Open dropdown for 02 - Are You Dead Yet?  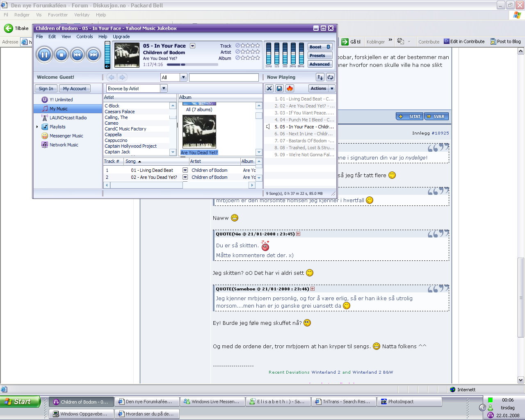185,177
